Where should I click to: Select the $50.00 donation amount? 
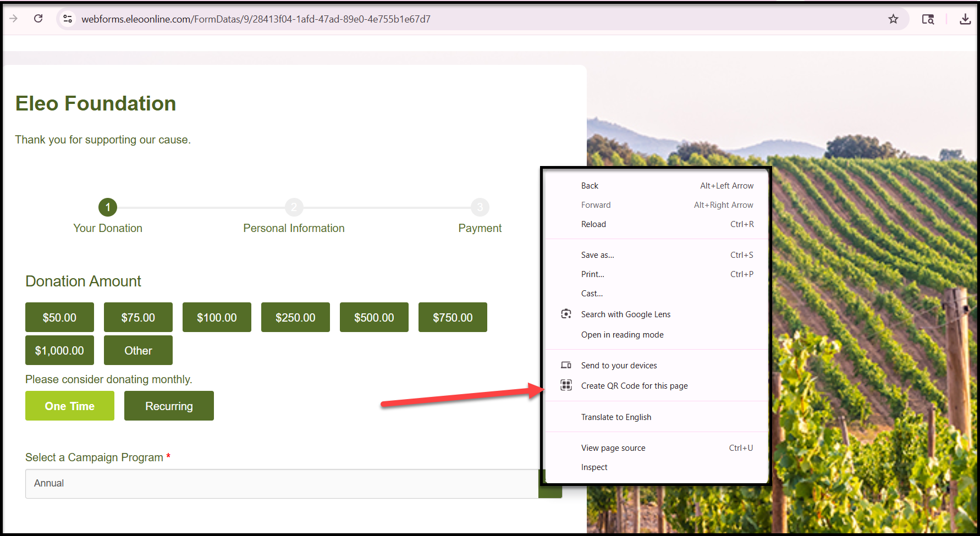[59, 317]
